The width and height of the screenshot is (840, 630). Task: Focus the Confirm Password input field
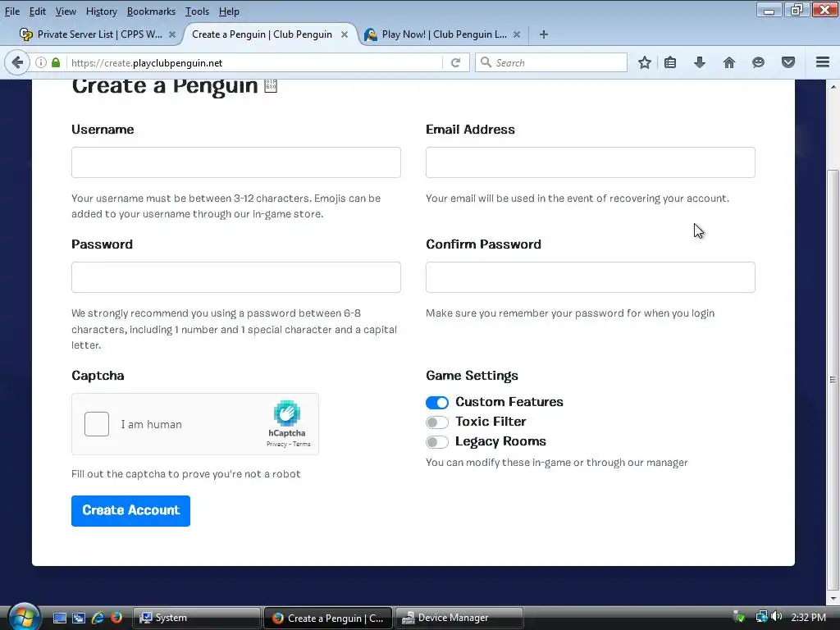[x=591, y=277]
